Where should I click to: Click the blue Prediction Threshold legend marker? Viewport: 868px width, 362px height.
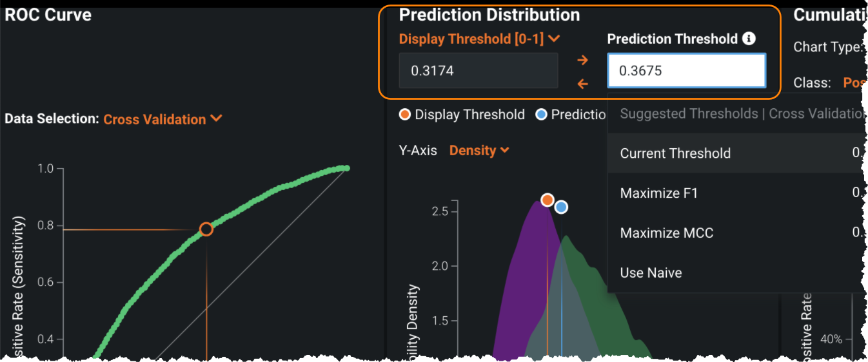click(x=542, y=115)
